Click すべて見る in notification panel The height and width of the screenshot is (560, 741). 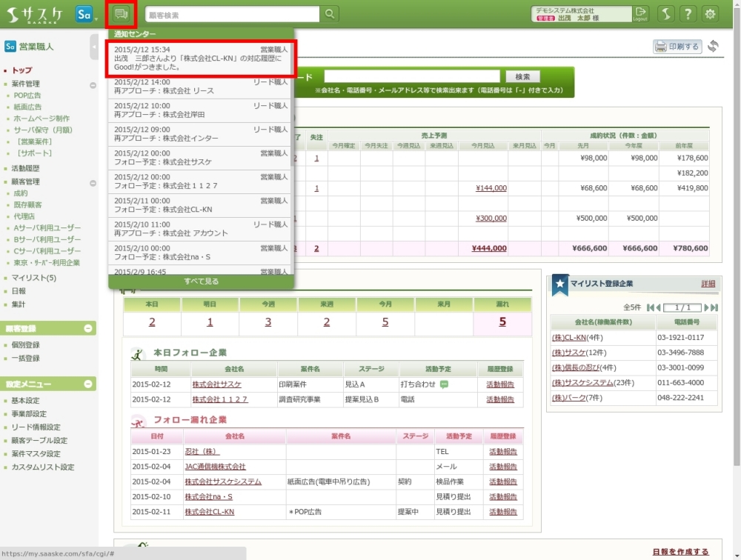201,281
